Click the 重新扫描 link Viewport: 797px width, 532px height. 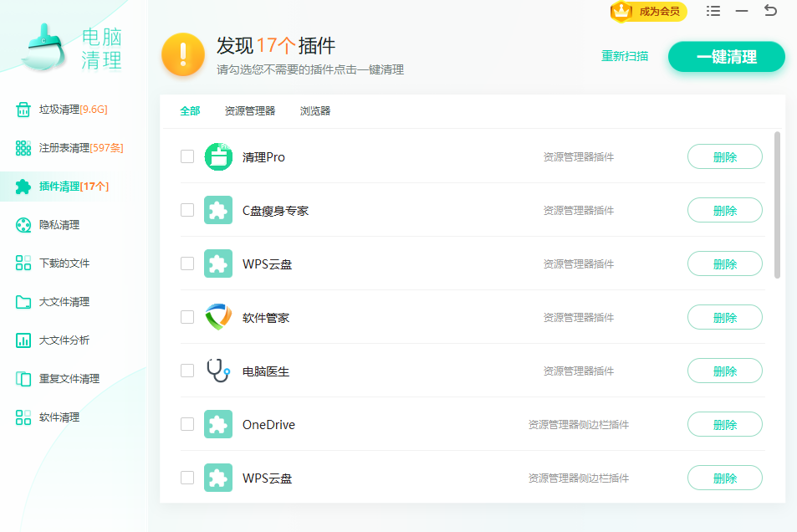click(x=625, y=57)
